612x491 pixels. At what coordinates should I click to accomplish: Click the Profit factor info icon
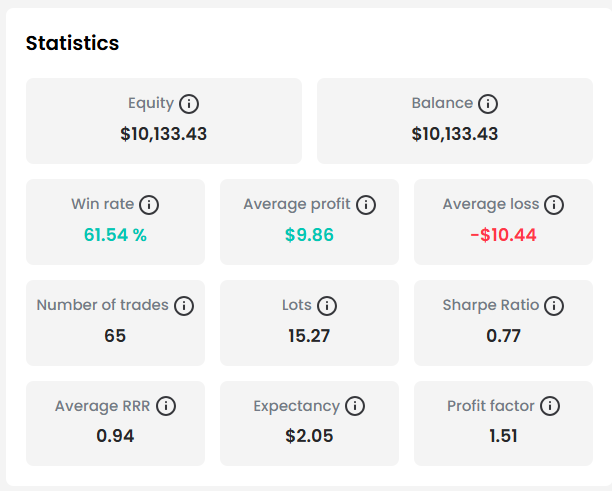pyautogui.click(x=550, y=406)
